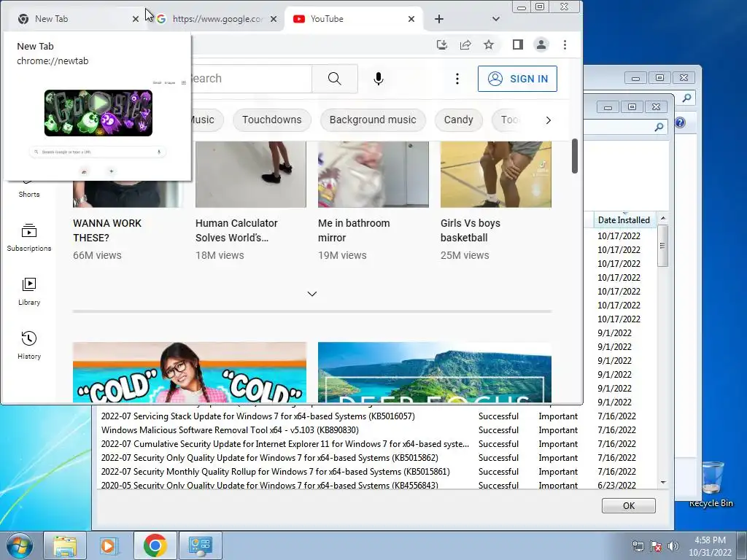Screen dimensions: 747x560
Task: Open a new Chrome tab with plus button
Action: (439, 19)
